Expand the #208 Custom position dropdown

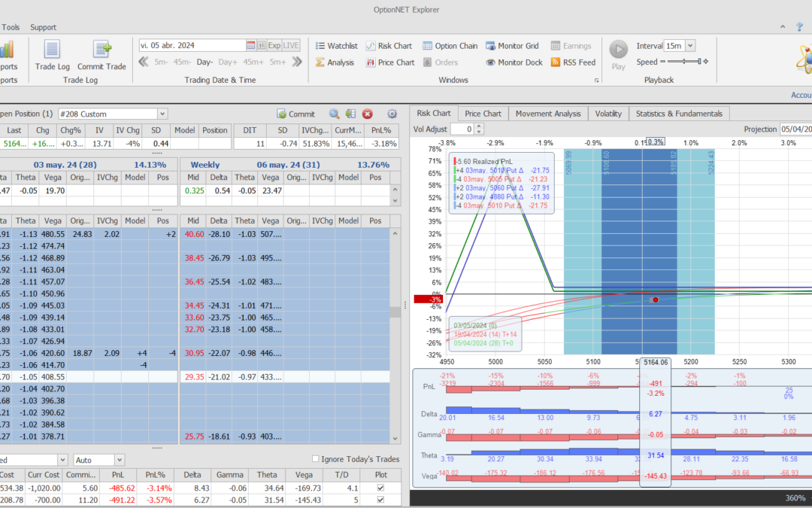point(162,114)
